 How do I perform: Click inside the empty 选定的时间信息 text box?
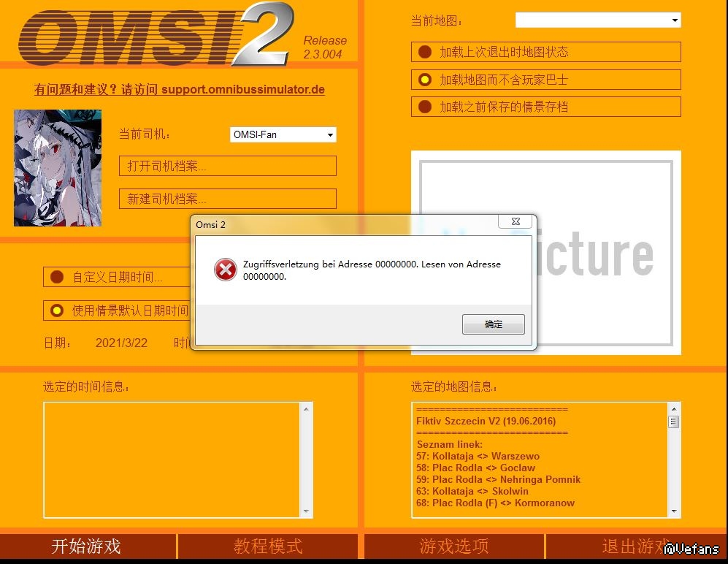[x=172, y=460]
